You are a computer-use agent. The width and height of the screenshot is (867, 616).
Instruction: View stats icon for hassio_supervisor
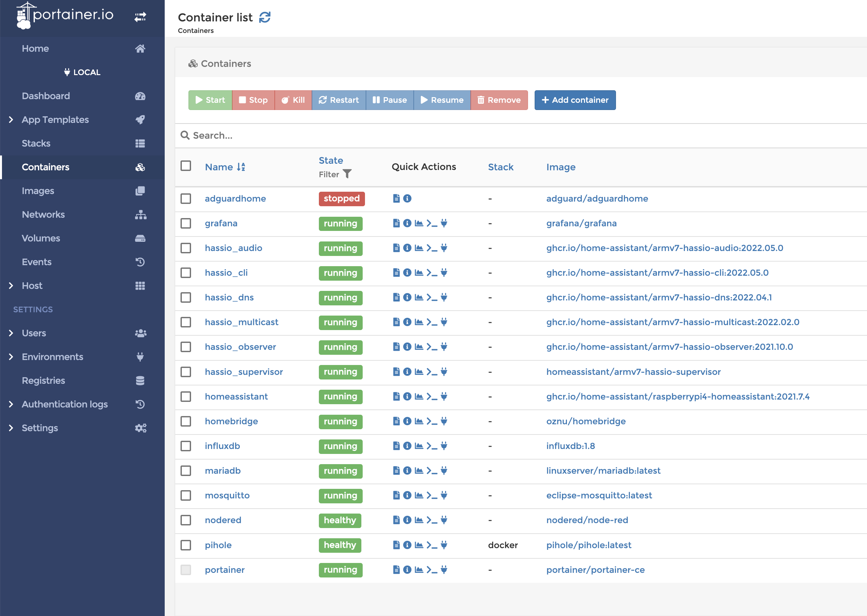[x=419, y=372]
